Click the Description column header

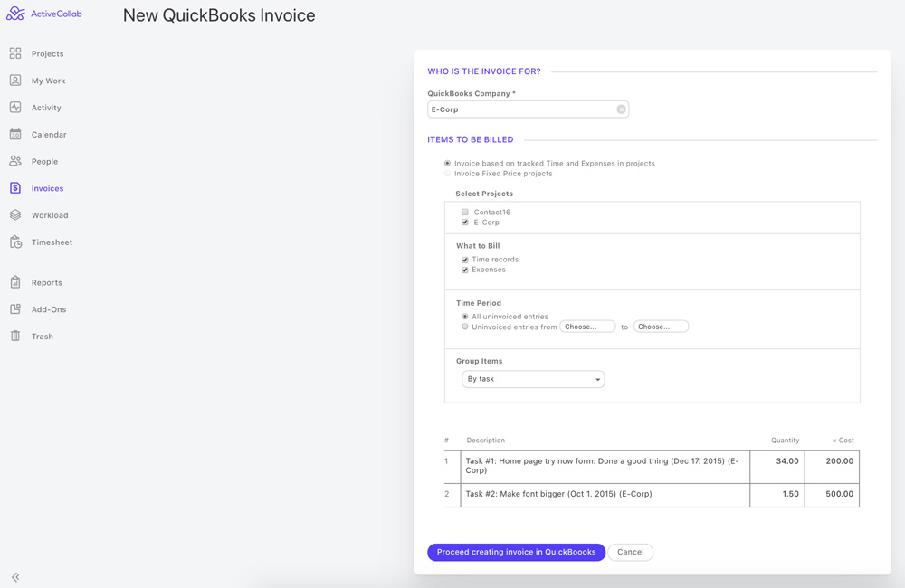[485, 441]
